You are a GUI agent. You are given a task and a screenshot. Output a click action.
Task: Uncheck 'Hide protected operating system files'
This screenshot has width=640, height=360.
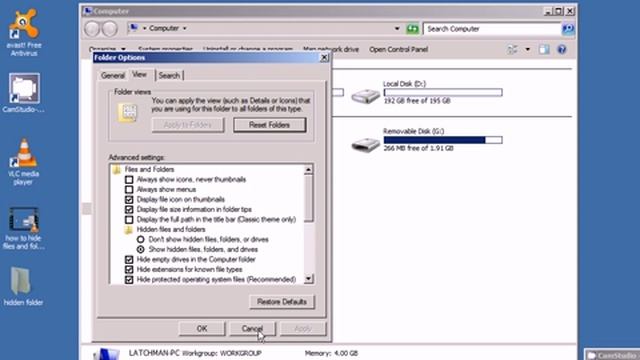129,280
